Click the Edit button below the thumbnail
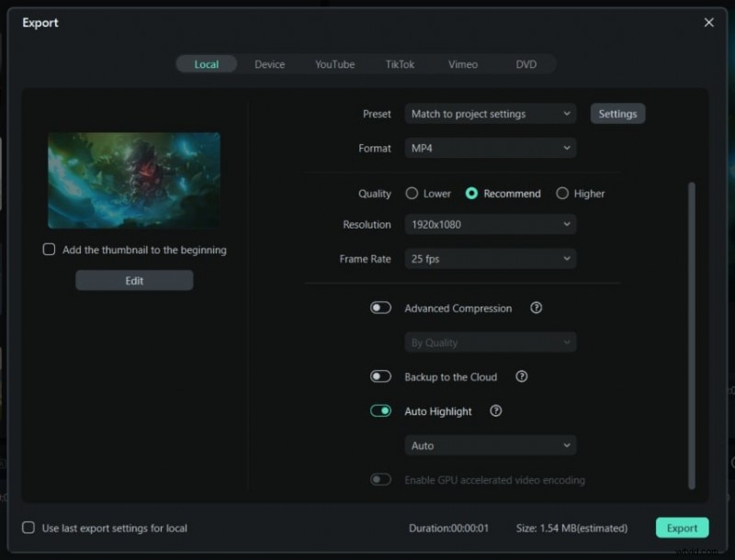The width and height of the screenshot is (735, 560). click(134, 280)
